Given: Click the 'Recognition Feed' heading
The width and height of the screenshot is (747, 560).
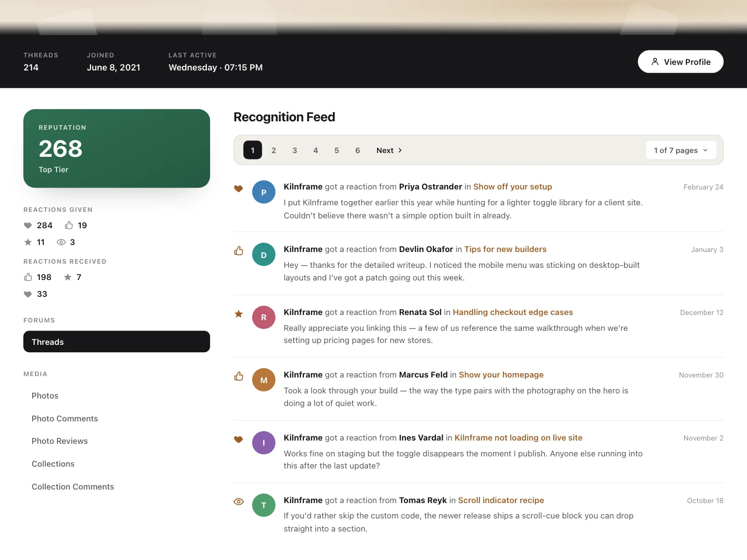Looking at the screenshot, I should click(284, 117).
